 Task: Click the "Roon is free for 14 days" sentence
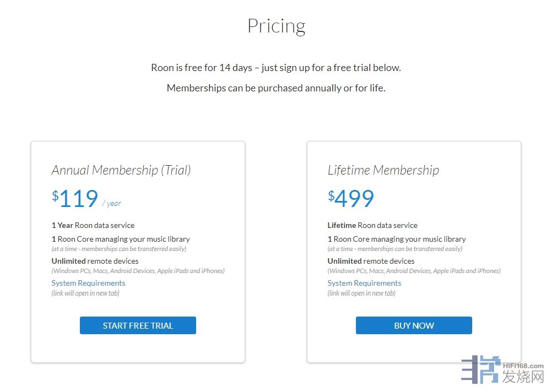[276, 68]
